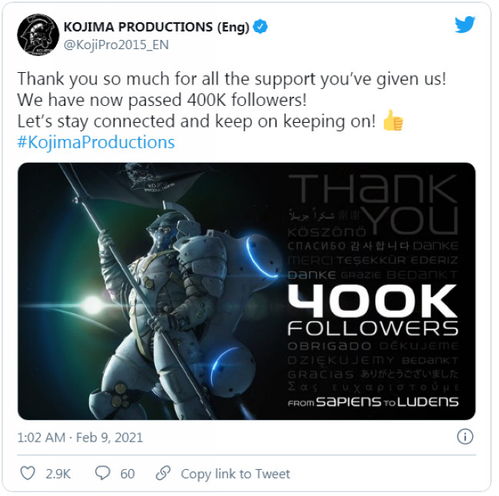Follow the #KojimaProductions hashtag
499x496 pixels.
(96, 142)
